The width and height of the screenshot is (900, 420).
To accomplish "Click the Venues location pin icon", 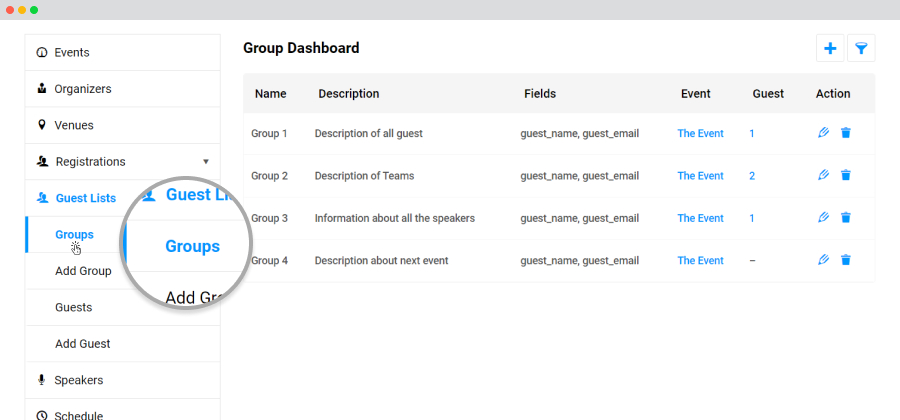I will tap(41, 125).
